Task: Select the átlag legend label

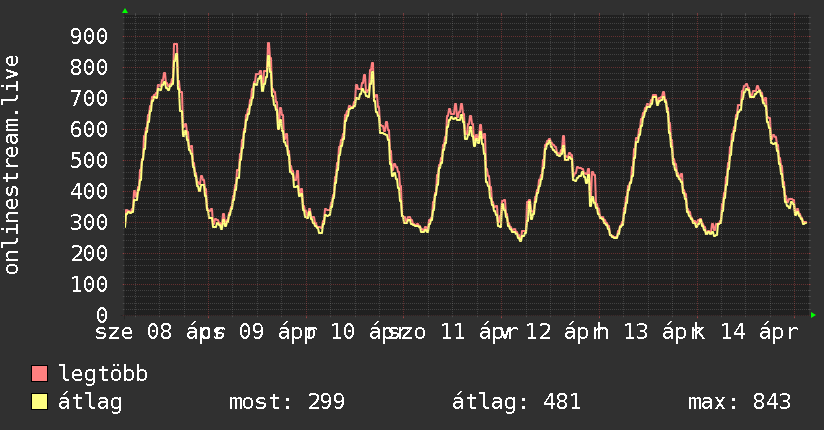Action: point(90,402)
